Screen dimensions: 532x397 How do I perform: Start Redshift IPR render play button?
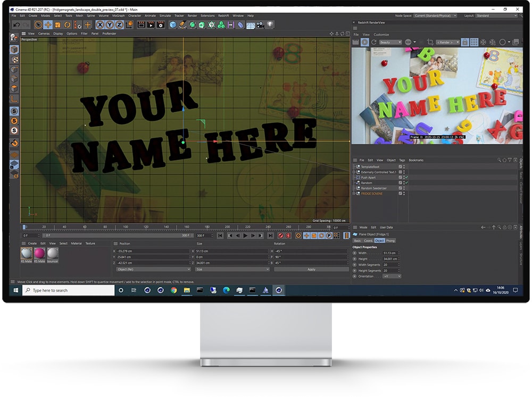click(365, 42)
